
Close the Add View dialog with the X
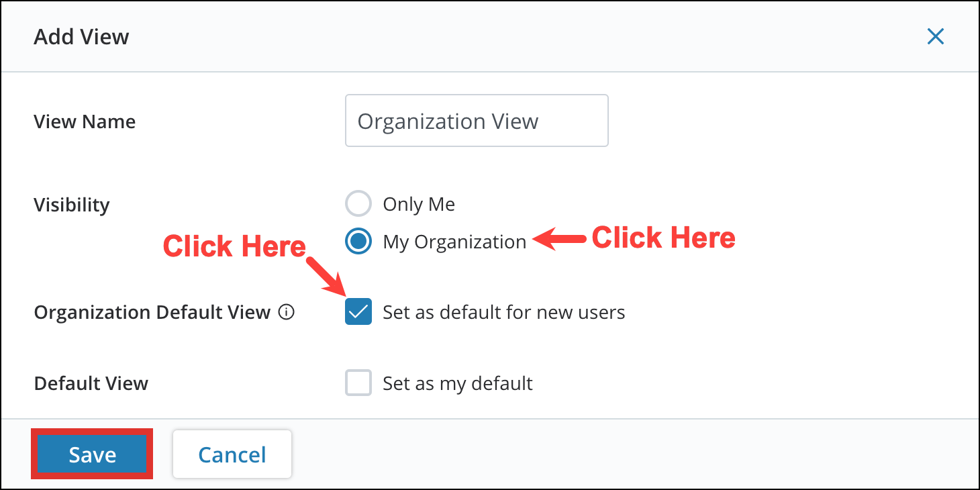tap(936, 36)
